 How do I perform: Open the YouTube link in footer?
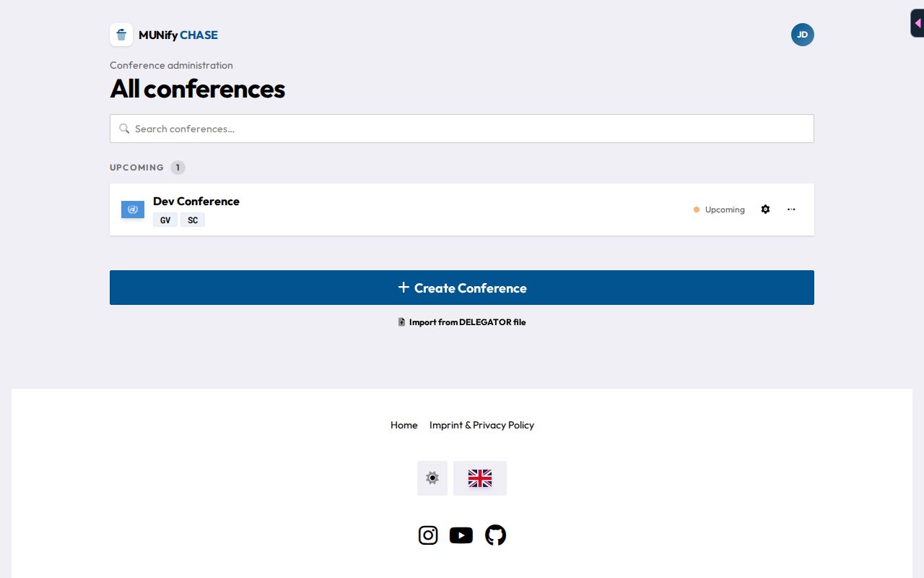(461, 535)
